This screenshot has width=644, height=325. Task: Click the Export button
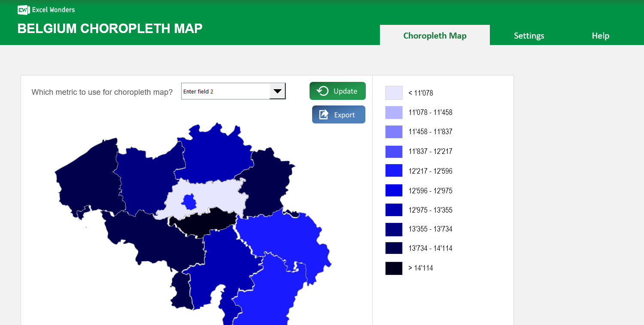338,114
